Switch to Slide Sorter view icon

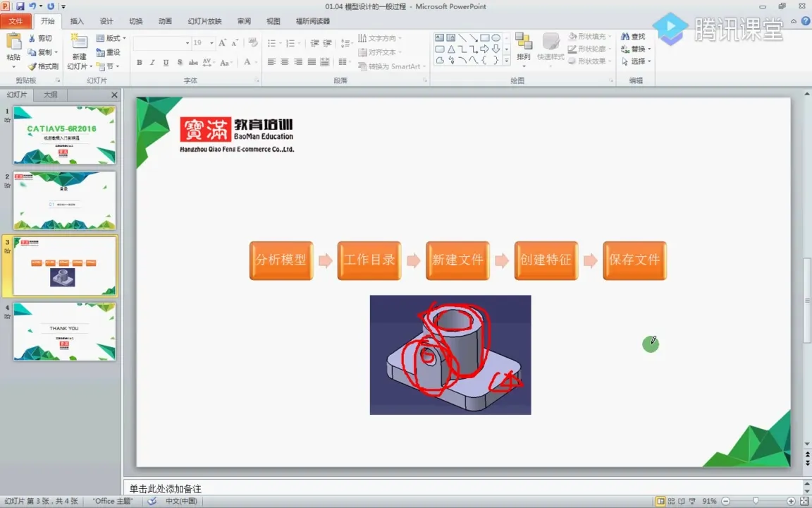coord(670,501)
